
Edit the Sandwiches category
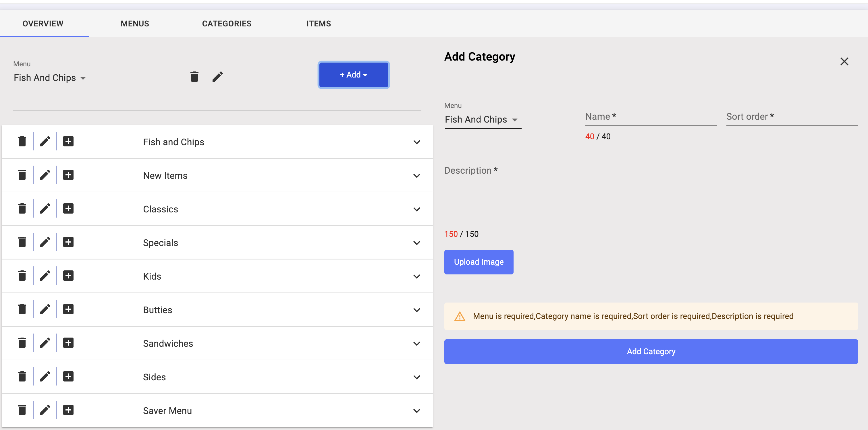45,343
